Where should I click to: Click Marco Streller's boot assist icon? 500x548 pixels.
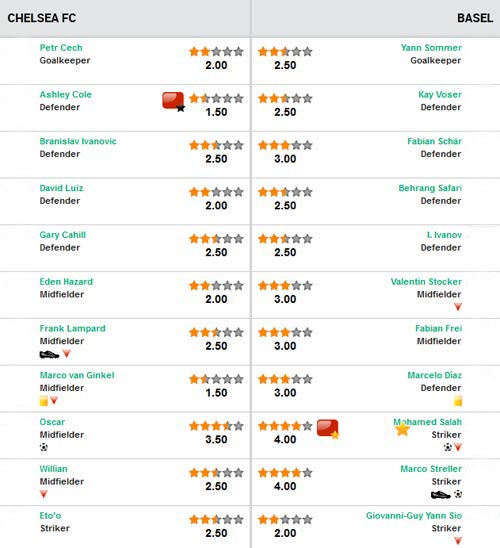point(440,495)
